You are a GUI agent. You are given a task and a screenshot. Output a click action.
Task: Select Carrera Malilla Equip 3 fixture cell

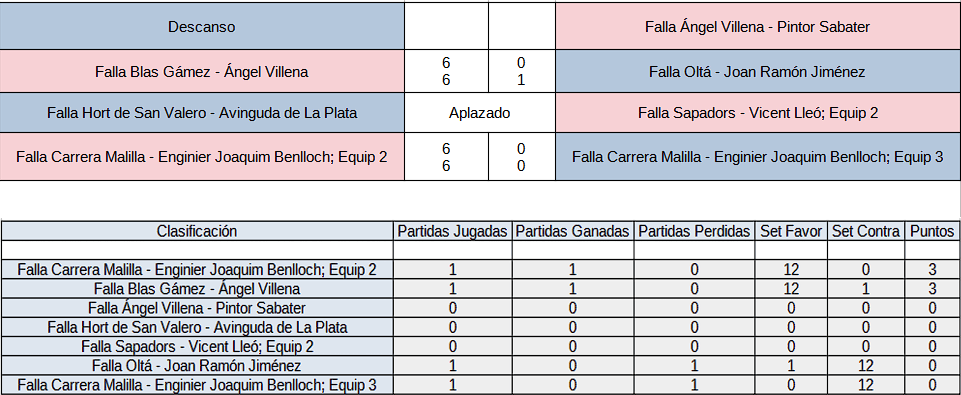[x=758, y=157]
